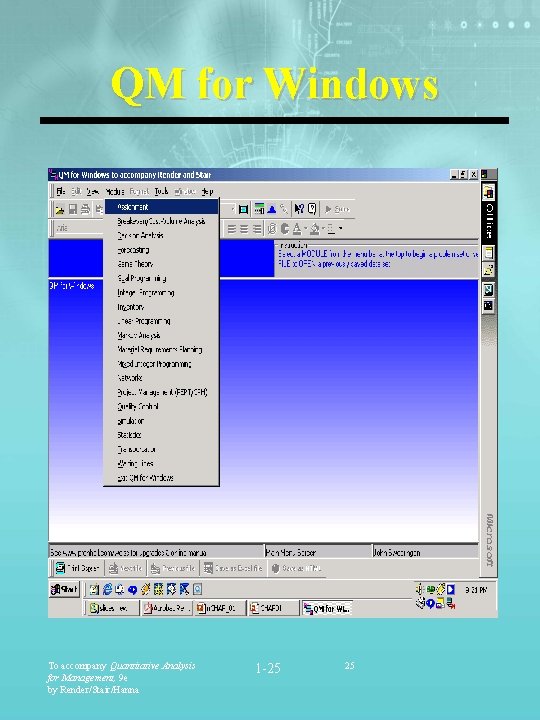Align text right using format toolbar
This screenshot has height=720, width=540.
pos(257,228)
